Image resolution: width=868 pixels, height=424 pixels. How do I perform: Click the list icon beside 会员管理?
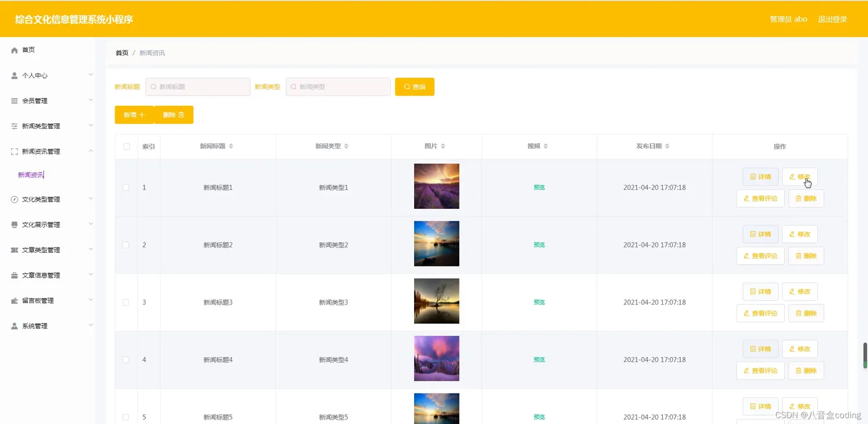pyautogui.click(x=14, y=100)
